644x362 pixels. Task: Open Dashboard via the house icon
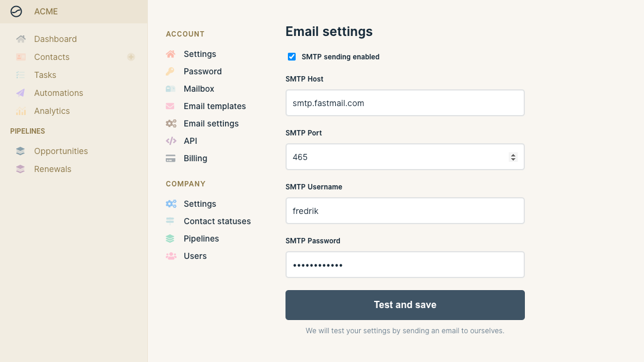point(21,39)
